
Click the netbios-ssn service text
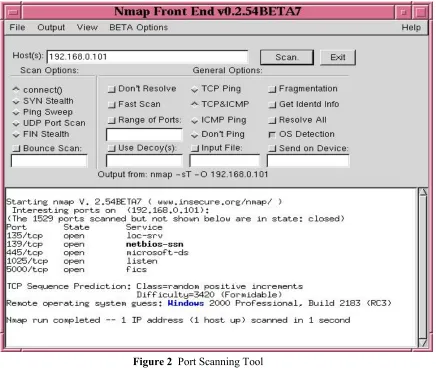[155, 244]
